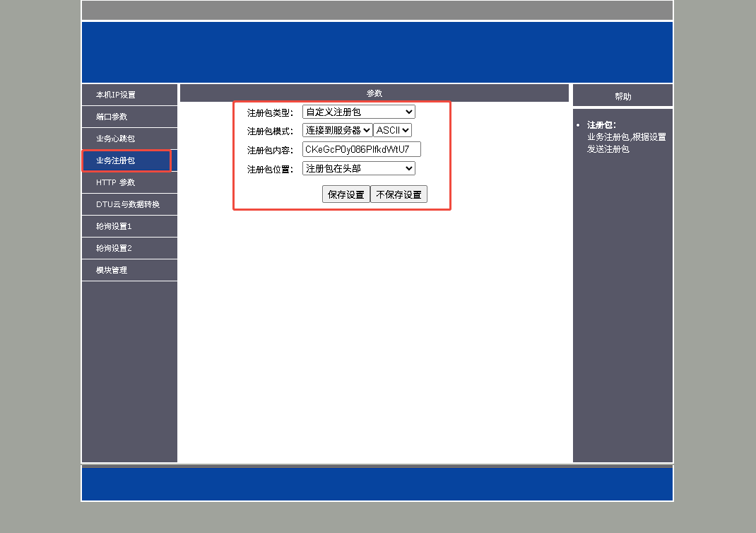Expand the 注册包类型 dropdown
This screenshot has height=533, width=756.
[x=358, y=112]
